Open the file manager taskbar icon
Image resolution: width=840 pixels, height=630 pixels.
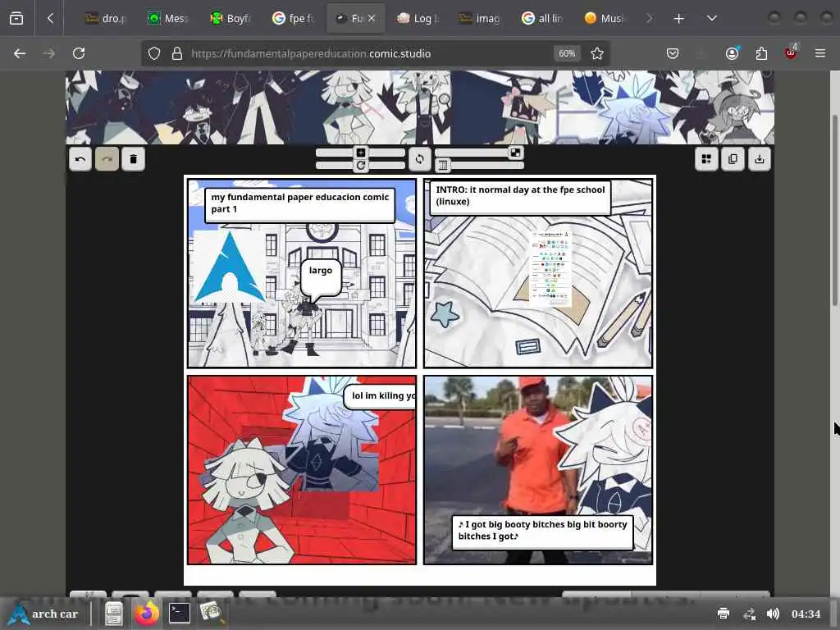coord(113,614)
